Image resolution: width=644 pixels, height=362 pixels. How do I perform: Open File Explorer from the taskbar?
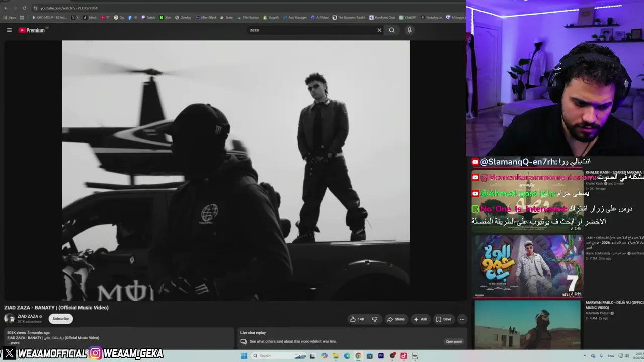click(336, 356)
